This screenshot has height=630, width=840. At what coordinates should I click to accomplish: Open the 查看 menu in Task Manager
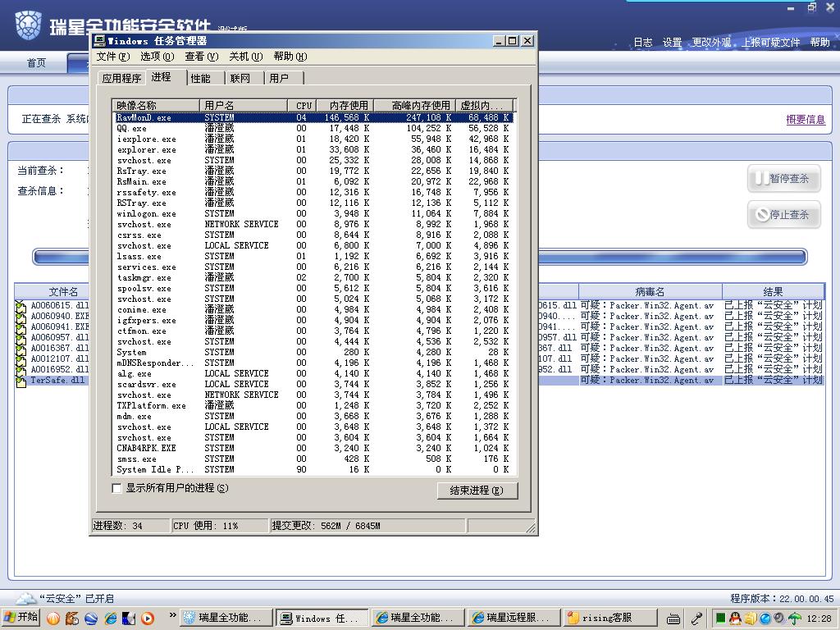(x=201, y=57)
